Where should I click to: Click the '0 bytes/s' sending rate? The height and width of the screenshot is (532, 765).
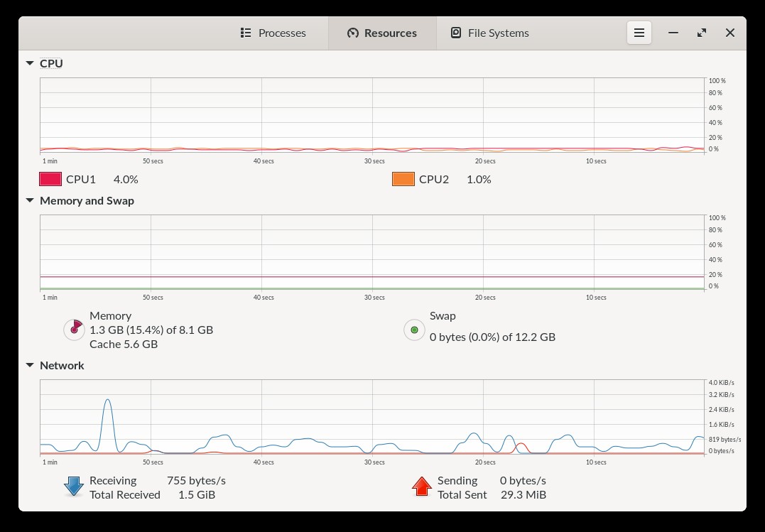pyautogui.click(x=523, y=481)
